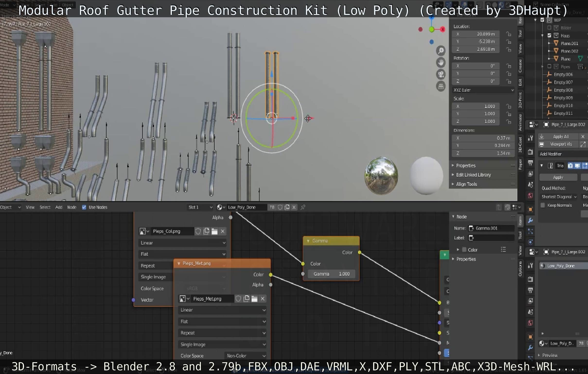The width and height of the screenshot is (588, 374).
Task: Click the pin icon in the node editor header
Action: click(x=303, y=207)
